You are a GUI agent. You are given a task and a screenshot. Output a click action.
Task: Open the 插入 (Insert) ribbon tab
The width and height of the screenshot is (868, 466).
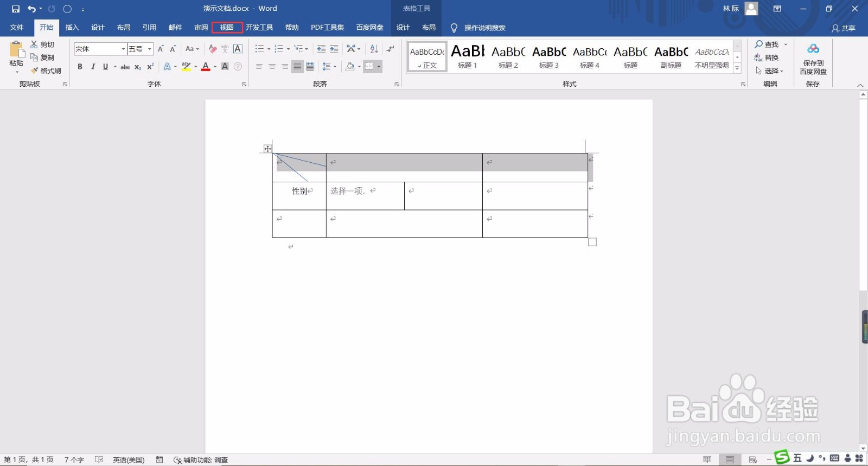coord(72,28)
